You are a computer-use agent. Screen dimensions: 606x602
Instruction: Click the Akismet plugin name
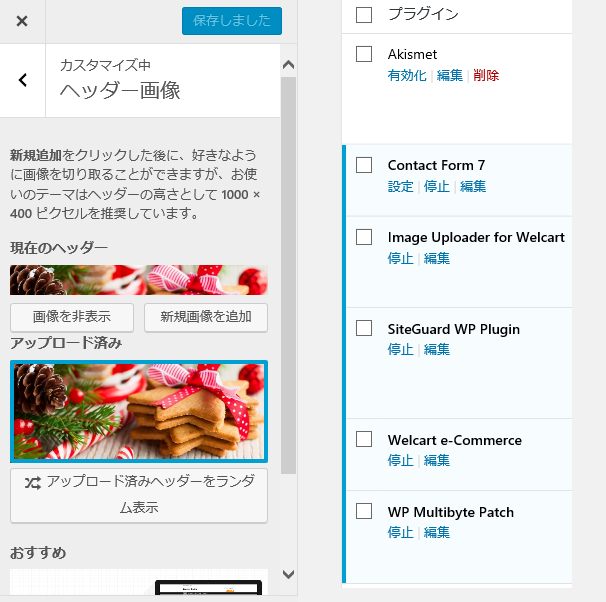(412, 54)
